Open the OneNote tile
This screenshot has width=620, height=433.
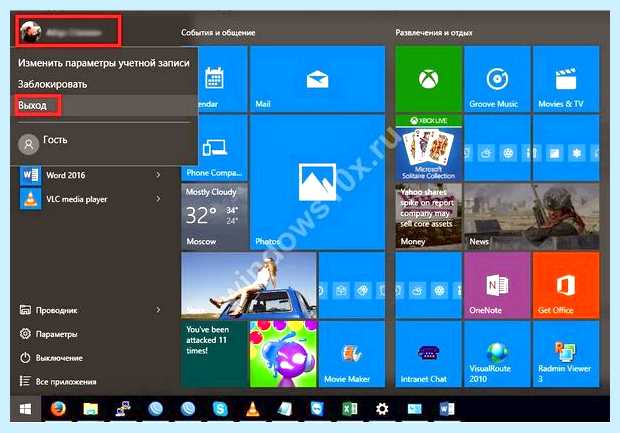click(x=497, y=285)
